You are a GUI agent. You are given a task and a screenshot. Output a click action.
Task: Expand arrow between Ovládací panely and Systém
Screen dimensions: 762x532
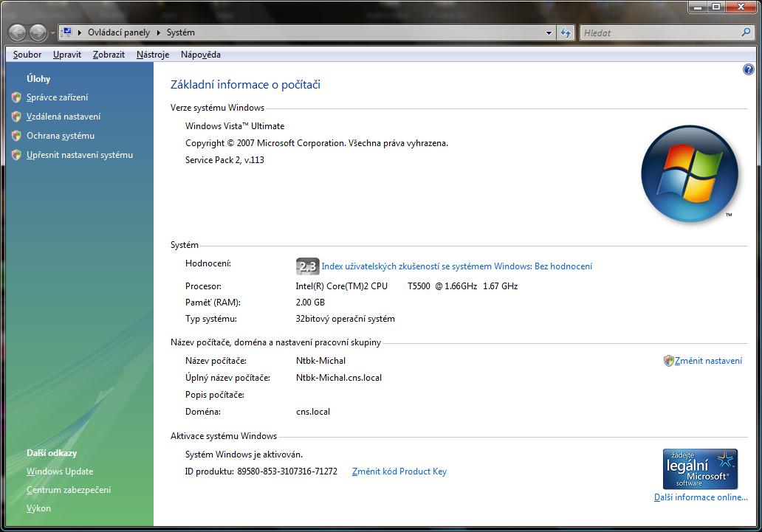point(159,32)
